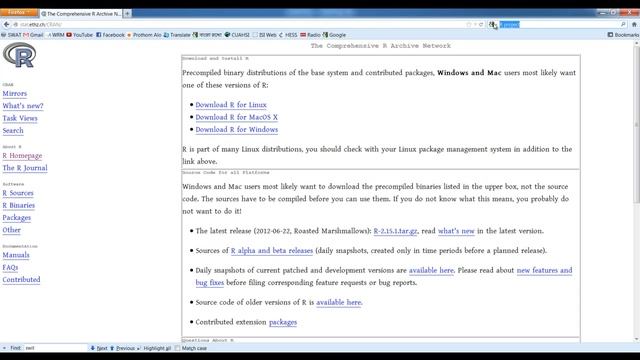This screenshot has width=640, height=360.
Task: Open the Gmail bookmark
Action: [x=33, y=35]
